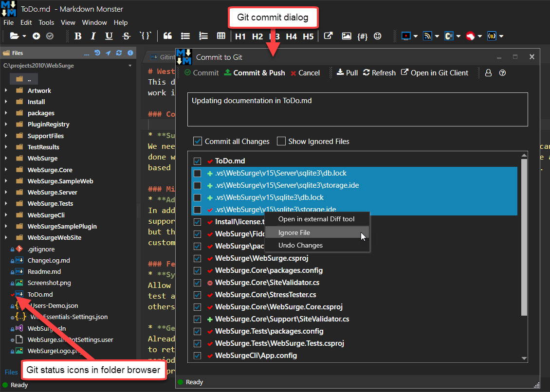Insert a block quote using the quote icon
The height and width of the screenshot is (392, 550).
tap(167, 36)
